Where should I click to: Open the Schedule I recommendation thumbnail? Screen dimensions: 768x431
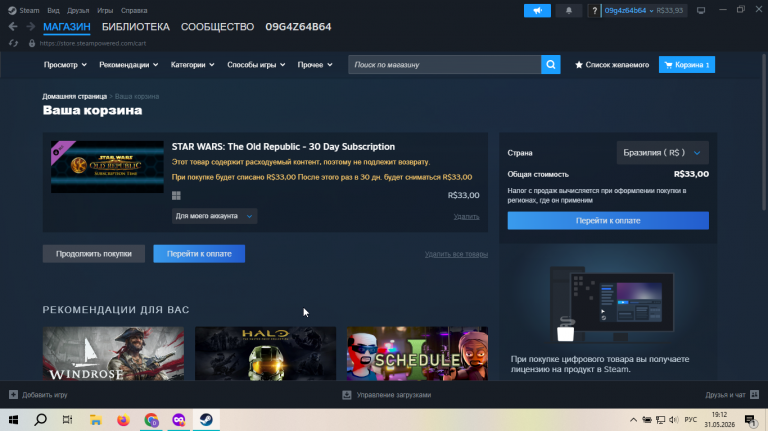[x=417, y=354]
